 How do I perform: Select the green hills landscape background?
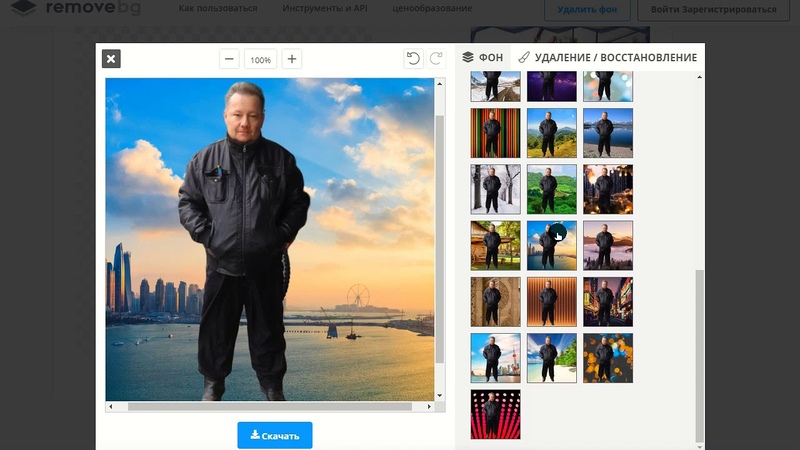click(x=552, y=133)
